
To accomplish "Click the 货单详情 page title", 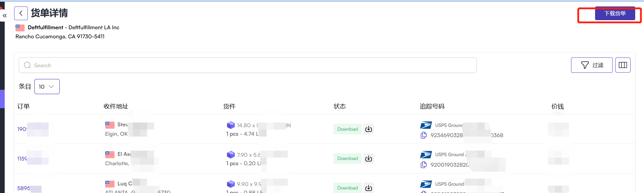I will point(49,13).
